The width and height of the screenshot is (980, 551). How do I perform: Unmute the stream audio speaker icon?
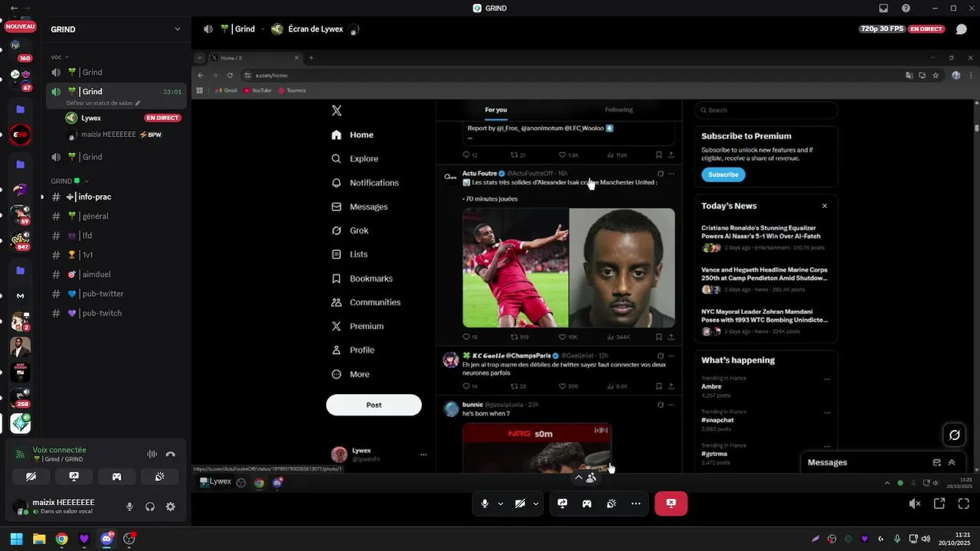click(x=915, y=504)
